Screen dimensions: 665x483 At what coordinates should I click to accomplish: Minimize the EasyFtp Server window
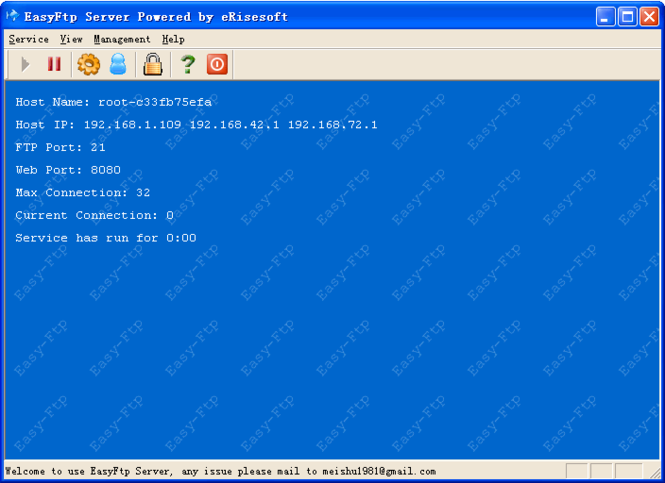(605, 17)
